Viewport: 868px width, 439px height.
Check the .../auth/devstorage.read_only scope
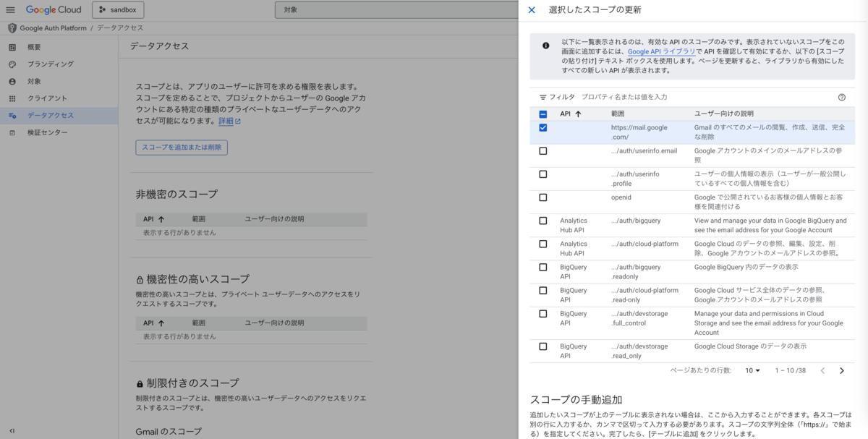[543, 346]
